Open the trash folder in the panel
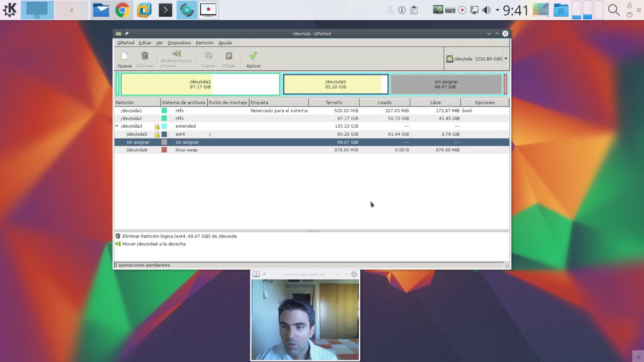 [561, 10]
